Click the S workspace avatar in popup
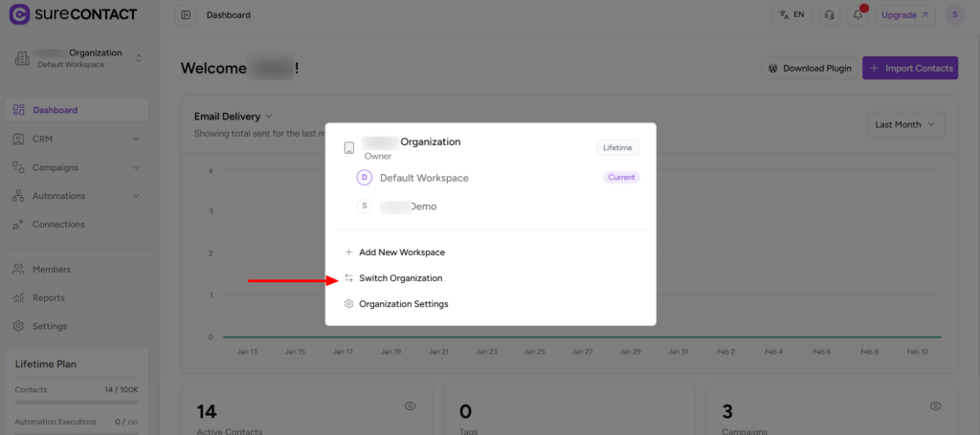Viewport: 980px width, 435px height. pyautogui.click(x=365, y=206)
